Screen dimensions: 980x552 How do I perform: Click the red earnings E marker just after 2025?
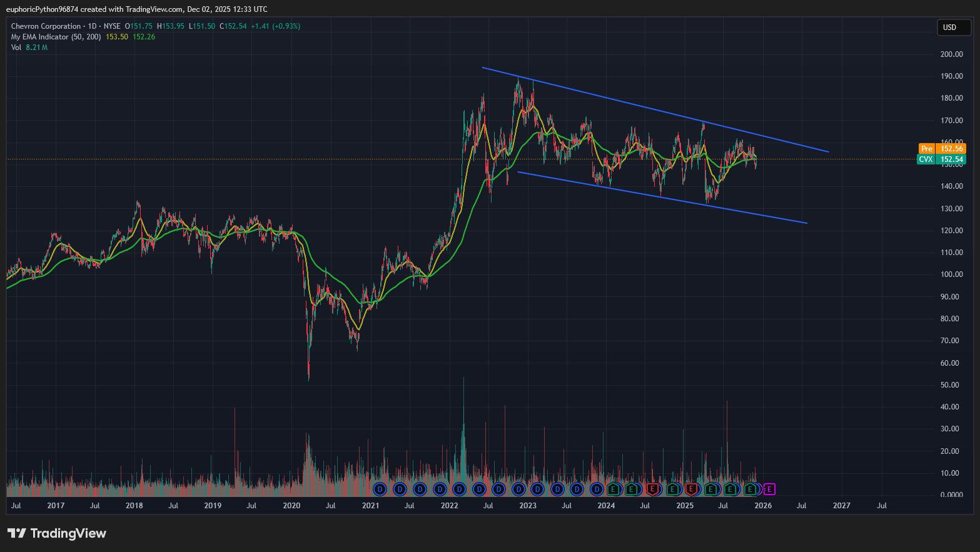pyautogui.click(x=691, y=489)
